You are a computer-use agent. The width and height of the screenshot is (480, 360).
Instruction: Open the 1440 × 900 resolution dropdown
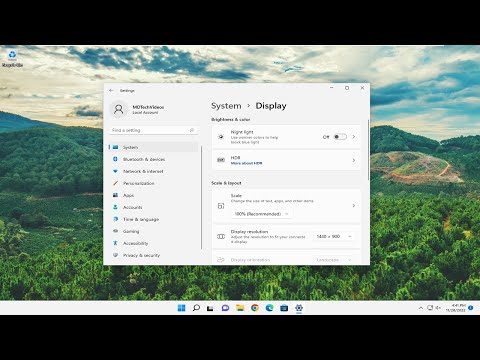(334, 236)
